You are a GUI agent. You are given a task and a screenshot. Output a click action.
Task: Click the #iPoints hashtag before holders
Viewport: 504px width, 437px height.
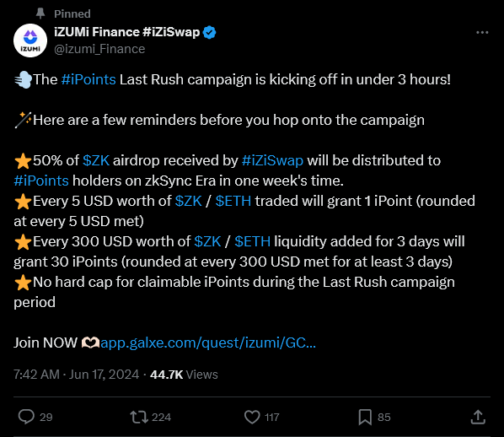click(41, 181)
